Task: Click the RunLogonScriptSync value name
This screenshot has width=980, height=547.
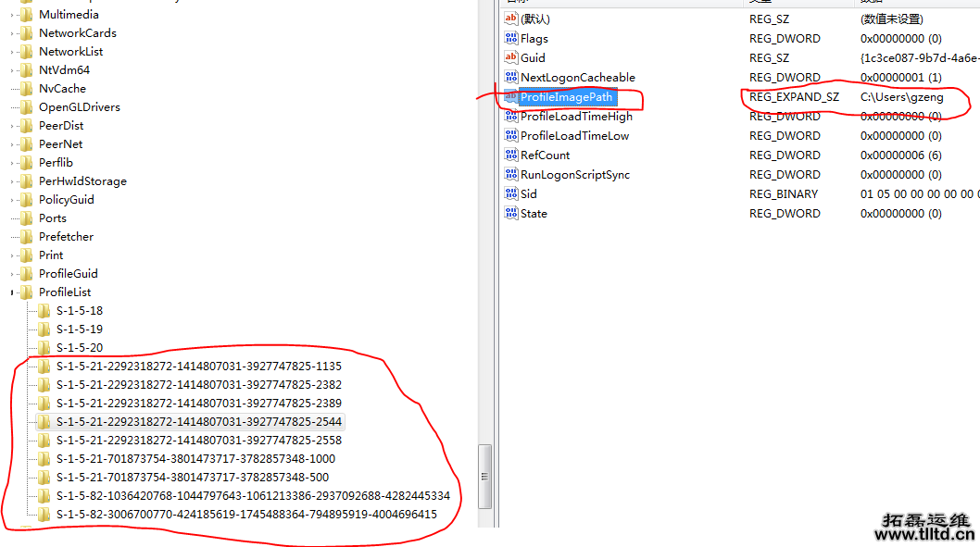Action: click(x=574, y=175)
